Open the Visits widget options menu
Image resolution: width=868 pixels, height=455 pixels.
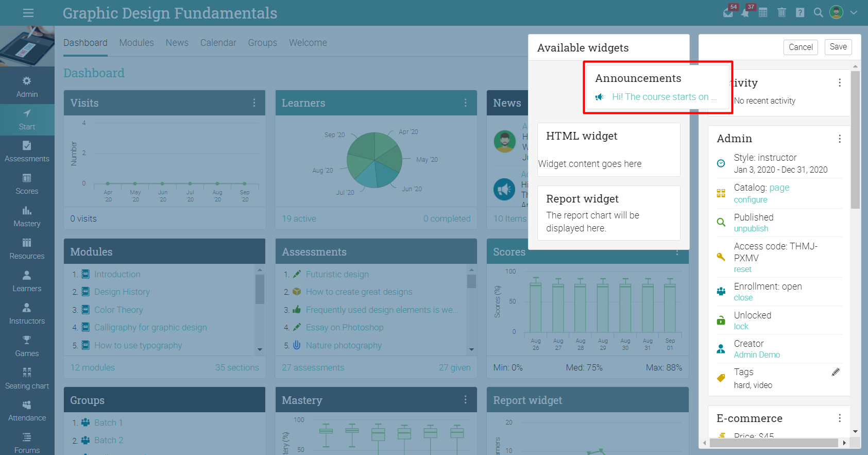click(x=254, y=103)
